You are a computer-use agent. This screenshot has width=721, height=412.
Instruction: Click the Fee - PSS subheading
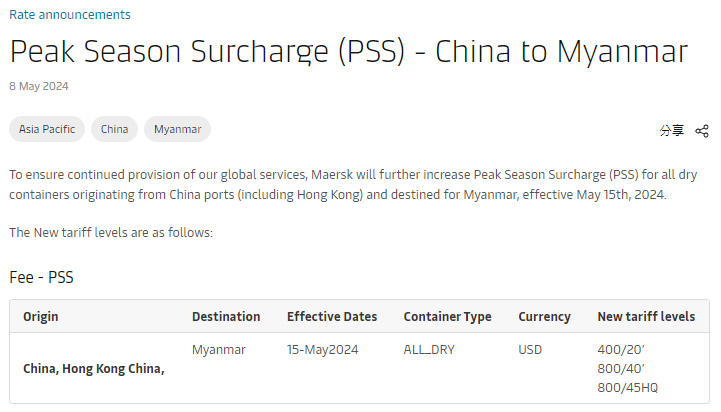41,277
